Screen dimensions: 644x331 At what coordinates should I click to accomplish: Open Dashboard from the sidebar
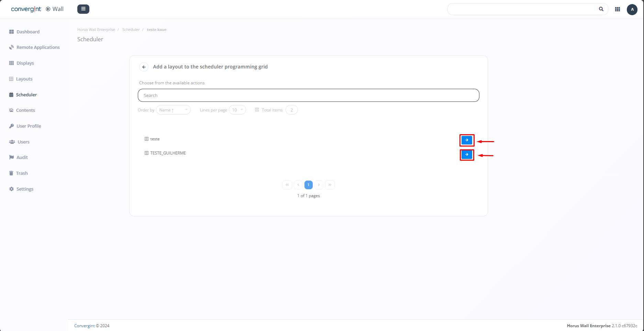(x=28, y=32)
